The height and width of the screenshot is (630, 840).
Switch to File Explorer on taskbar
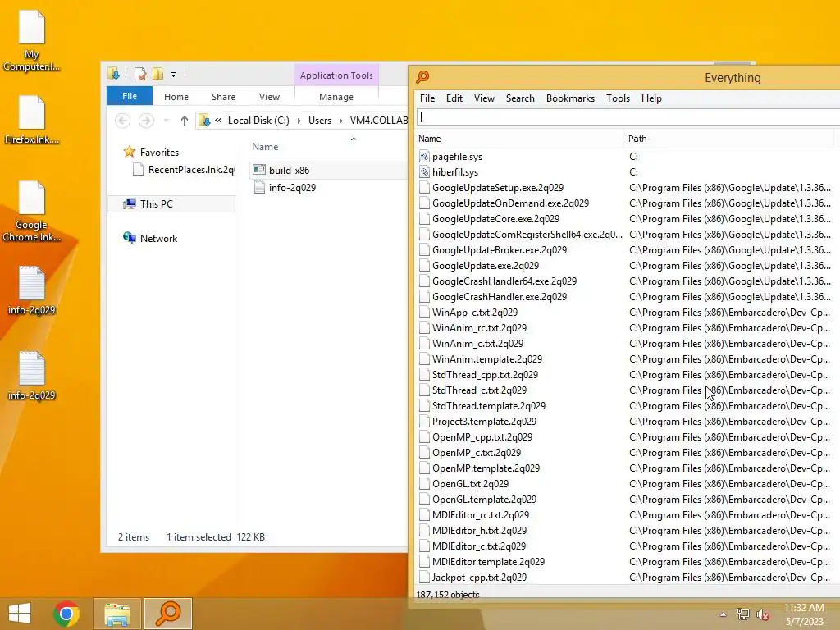point(116,614)
